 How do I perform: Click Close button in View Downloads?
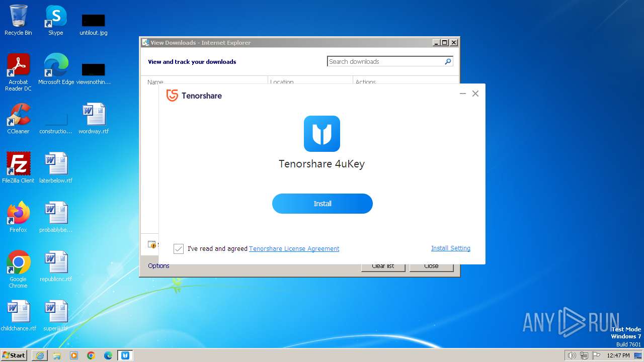(x=431, y=266)
